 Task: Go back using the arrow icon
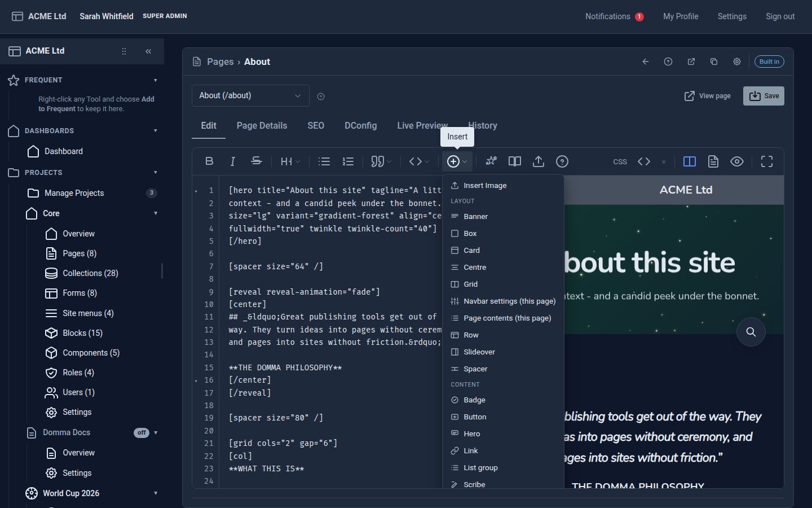[646, 62]
